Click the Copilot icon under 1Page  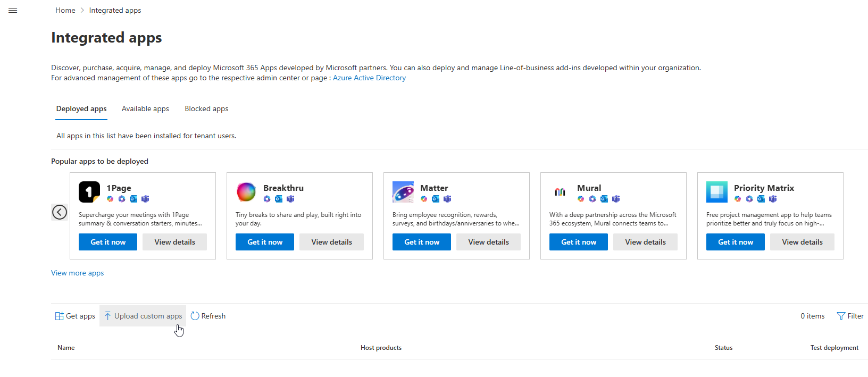(110, 199)
